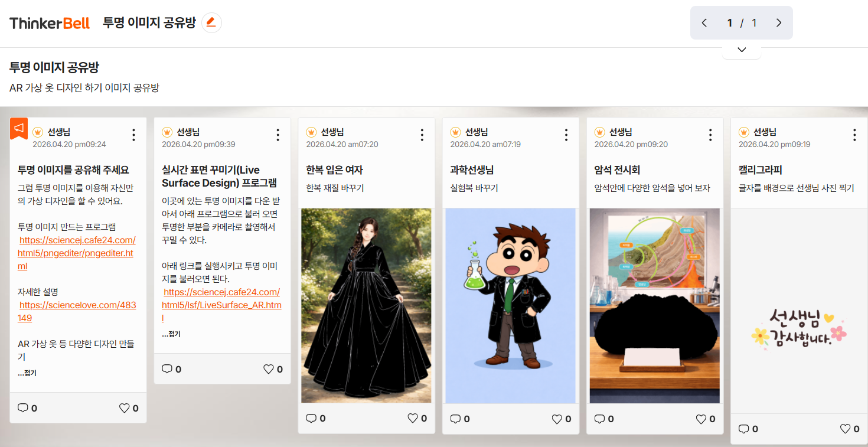The width and height of the screenshot is (868, 447).
Task: Click the post title '투명 이미지를 공유해 주세요'
Action: coord(73,170)
